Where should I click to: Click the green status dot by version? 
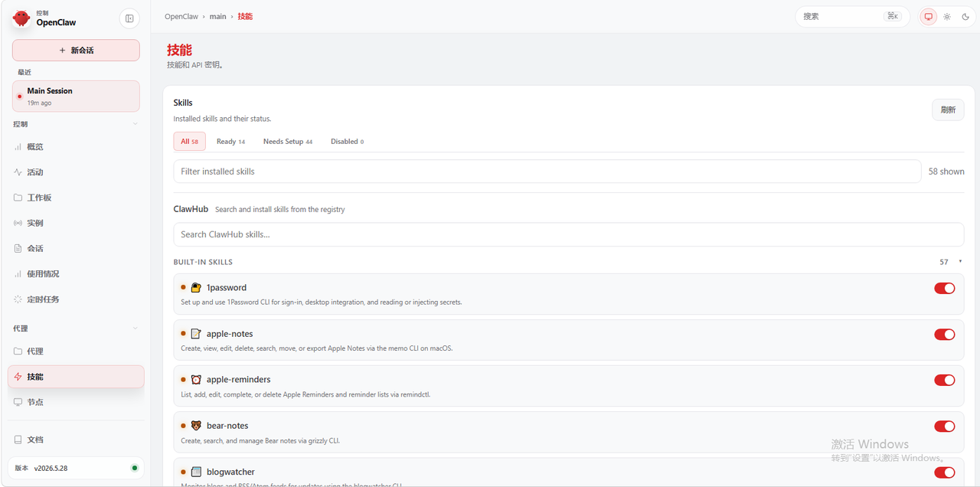tap(135, 468)
